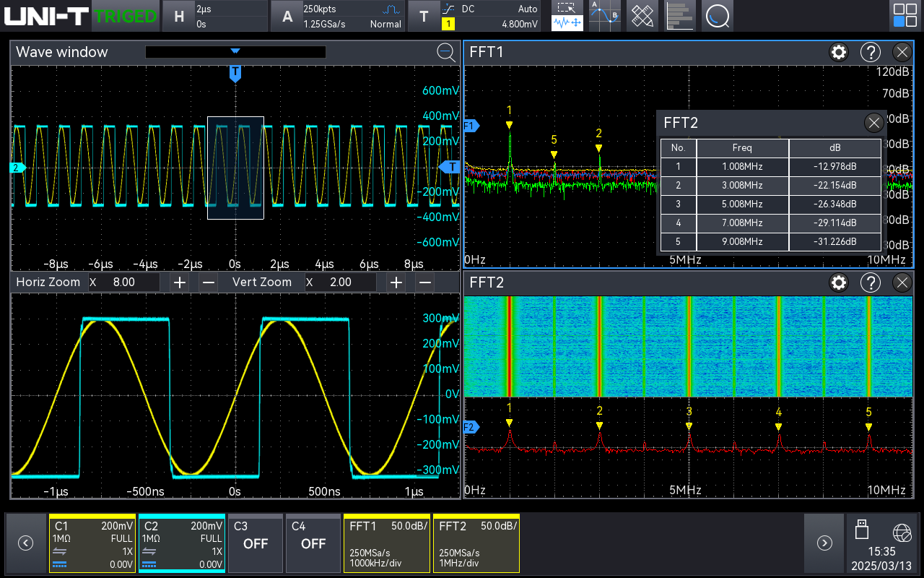Open the ruler and pencil measure tool

[x=642, y=16]
